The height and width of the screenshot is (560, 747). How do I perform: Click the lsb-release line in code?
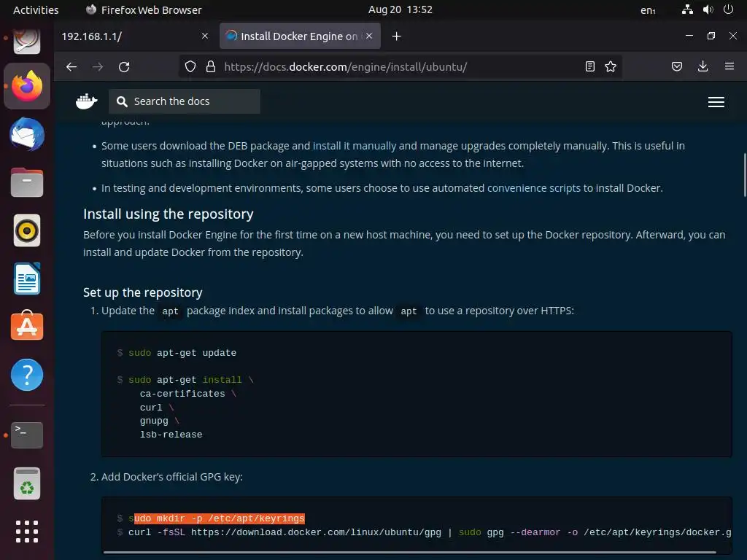point(171,435)
